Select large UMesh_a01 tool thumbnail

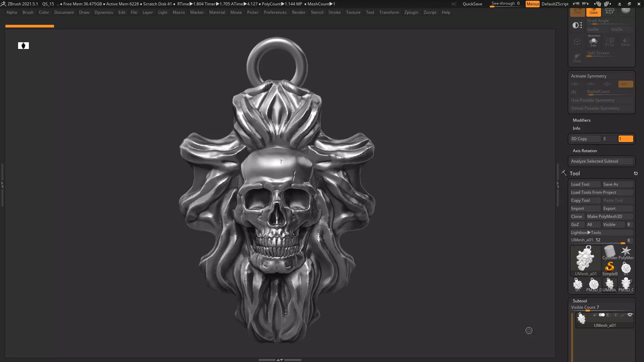pos(586,261)
